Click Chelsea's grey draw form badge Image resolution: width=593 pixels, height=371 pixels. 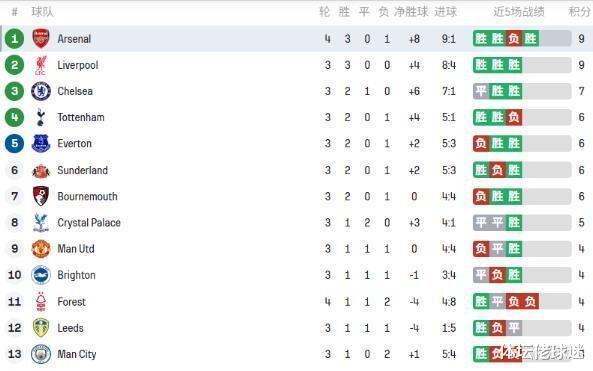click(x=481, y=91)
